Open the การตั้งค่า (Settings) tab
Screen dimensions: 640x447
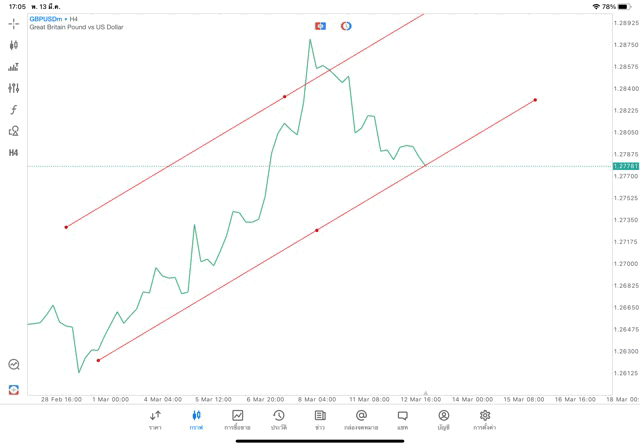coord(485,420)
